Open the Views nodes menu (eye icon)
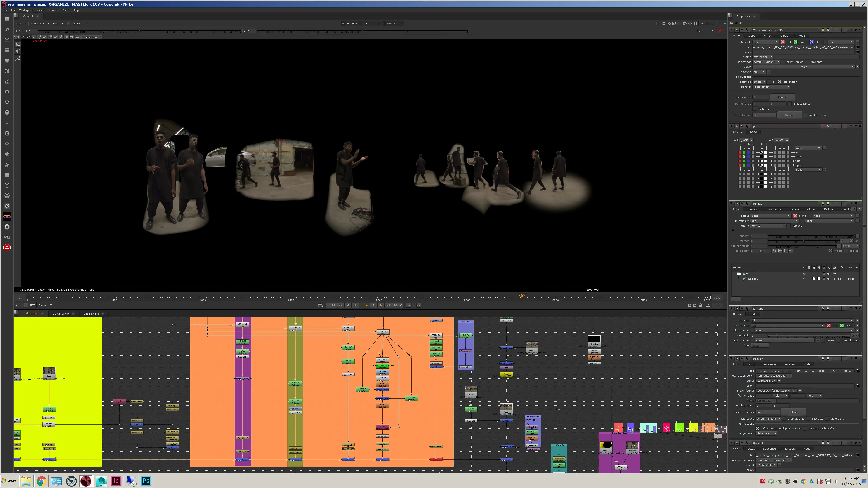This screenshot has height=488, width=868. coord(7,144)
